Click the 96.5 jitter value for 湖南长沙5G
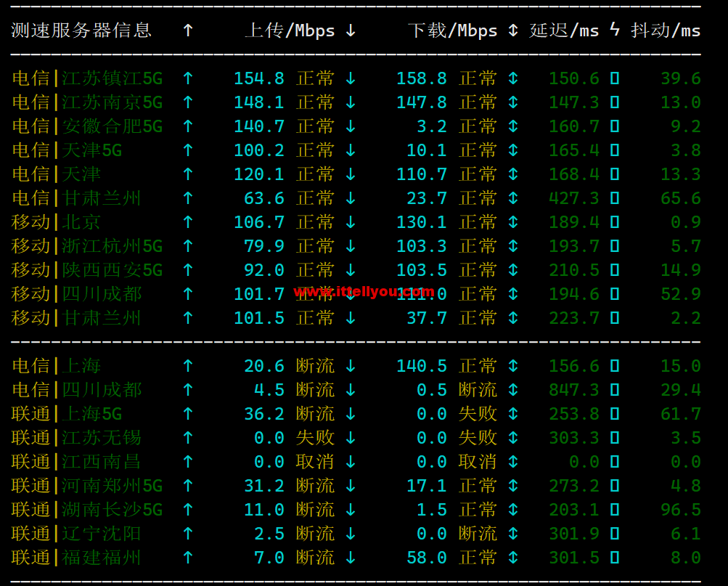 coord(680,510)
